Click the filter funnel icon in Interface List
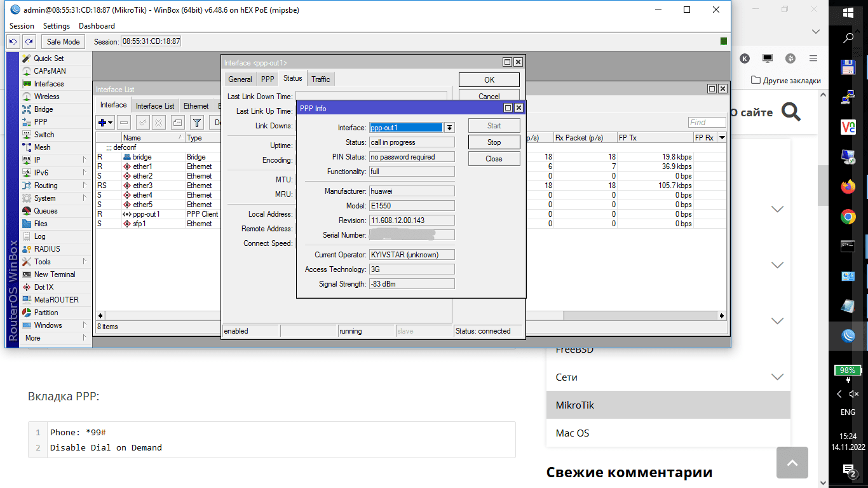This screenshot has width=868, height=488. [197, 122]
